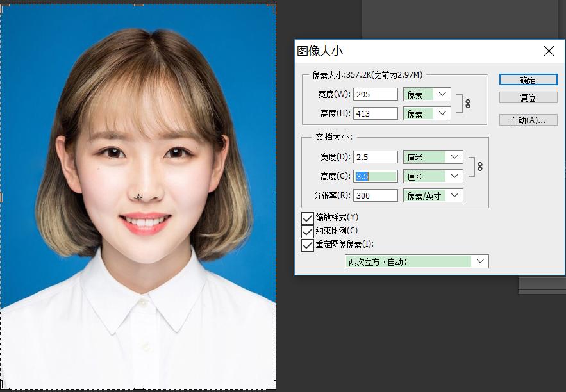Close the 图像大小 dialog with the X
Image resolution: width=566 pixels, height=392 pixels.
[x=549, y=51]
